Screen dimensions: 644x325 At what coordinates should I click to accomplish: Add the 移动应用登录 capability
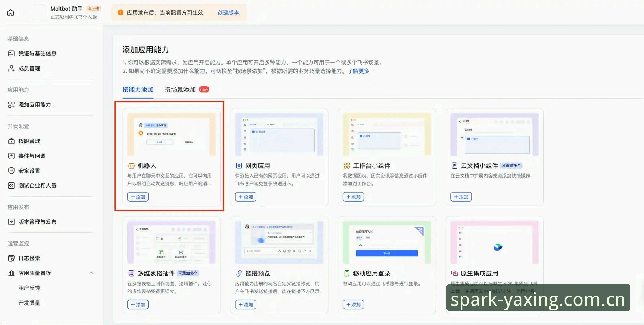[353, 304]
